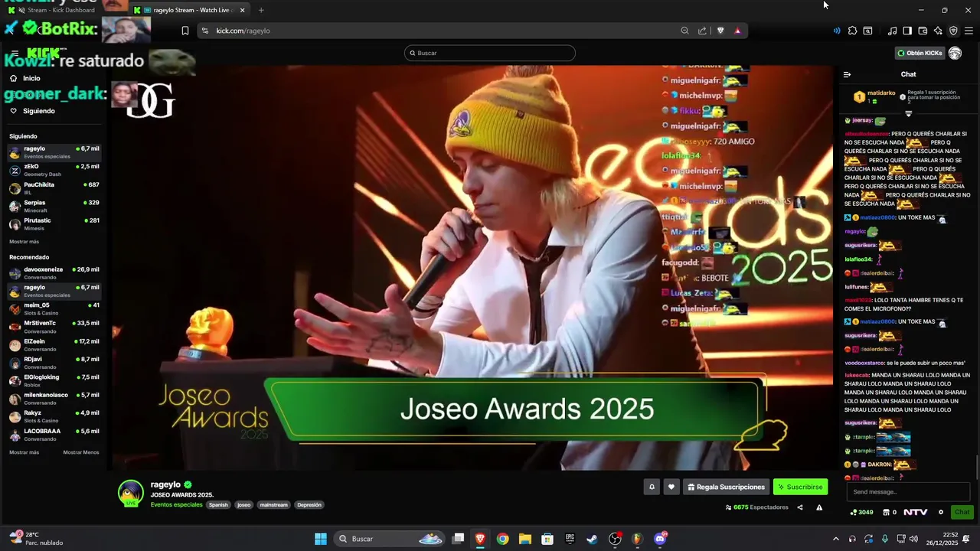This screenshot has height=551, width=980.
Task: Click the Windows taskbar Buscar search box
Action: point(390,539)
